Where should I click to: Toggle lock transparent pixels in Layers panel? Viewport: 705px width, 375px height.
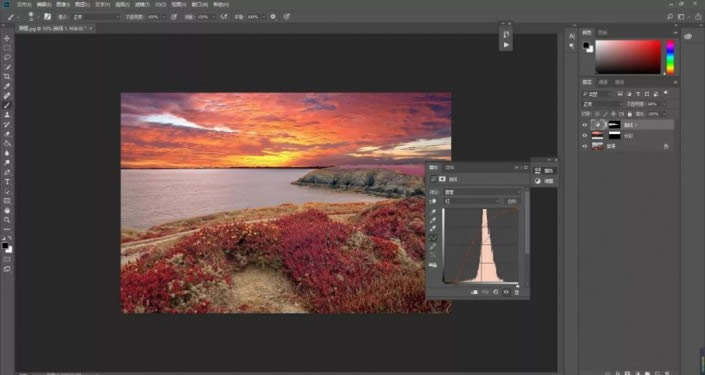click(598, 114)
